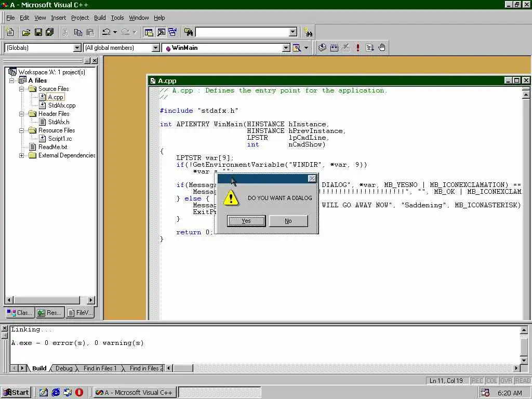Open the Build menu
The width and height of the screenshot is (532, 399).
100,18
